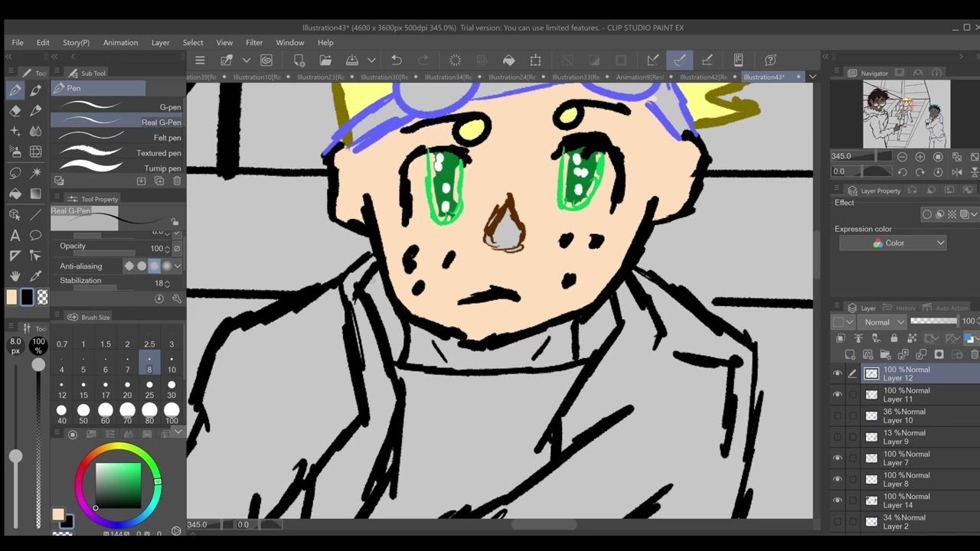Click the Clear loading circle icon
This screenshot has width=980, height=551.
(x=455, y=60)
